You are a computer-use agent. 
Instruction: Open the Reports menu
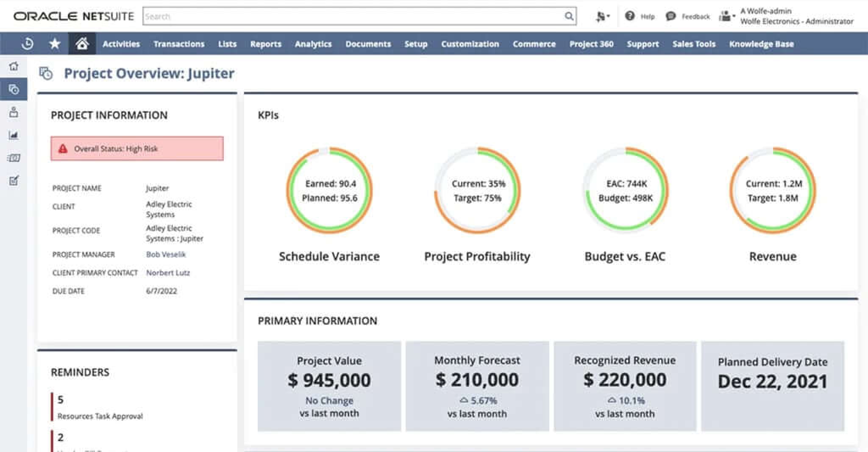click(266, 44)
